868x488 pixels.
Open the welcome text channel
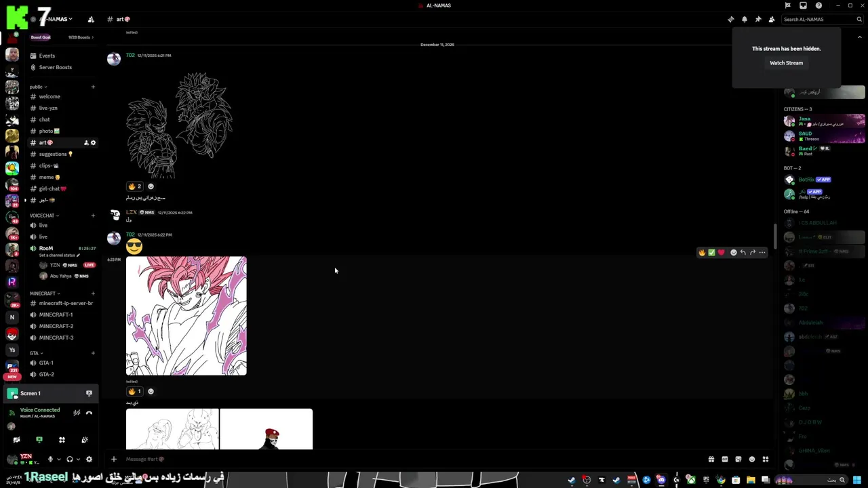click(x=50, y=96)
